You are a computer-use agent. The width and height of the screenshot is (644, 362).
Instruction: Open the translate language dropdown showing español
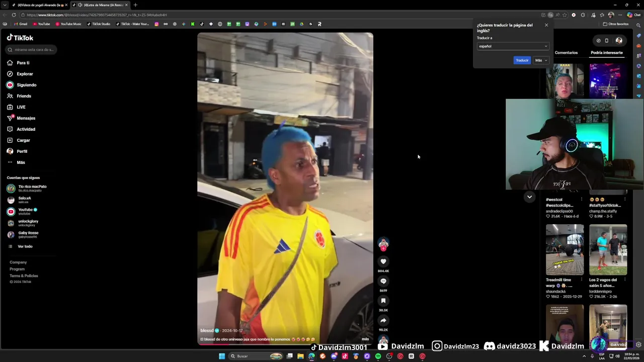pyautogui.click(x=513, y=46)
